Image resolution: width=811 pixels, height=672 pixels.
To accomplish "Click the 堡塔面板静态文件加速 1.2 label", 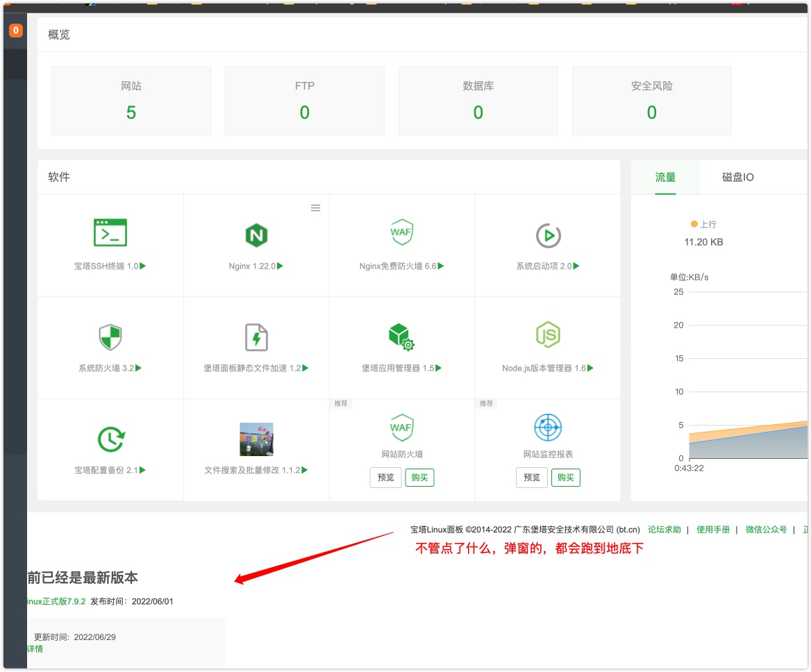I will pos(252,368).
